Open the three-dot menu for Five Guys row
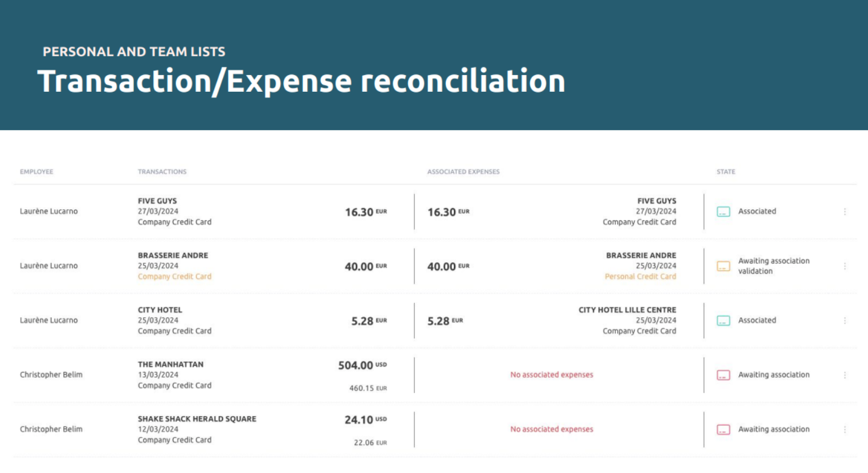The height and width of the screenshot is (473, 868). [x=845, y=212]
